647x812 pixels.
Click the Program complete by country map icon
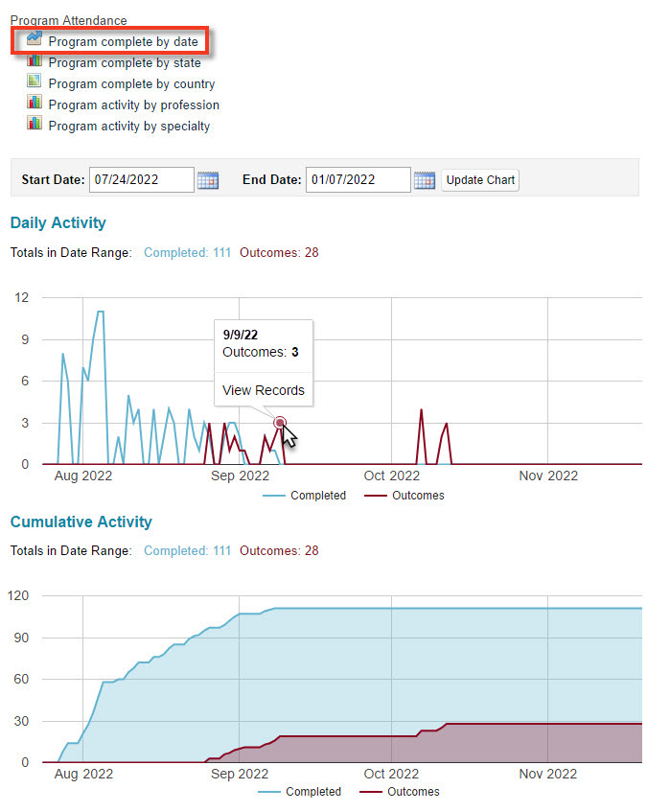pos(35,81)
